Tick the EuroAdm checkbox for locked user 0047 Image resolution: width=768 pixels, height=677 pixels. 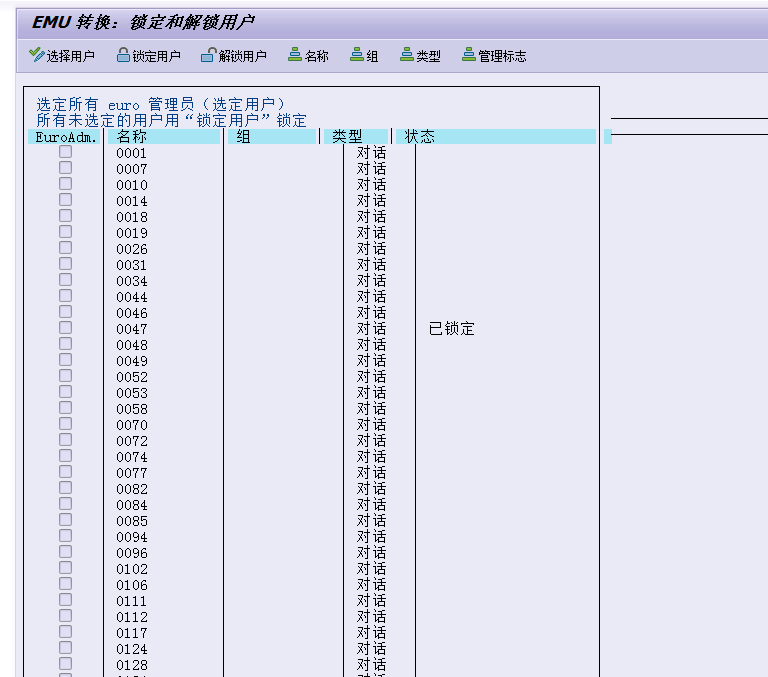[x=66, y=328]
